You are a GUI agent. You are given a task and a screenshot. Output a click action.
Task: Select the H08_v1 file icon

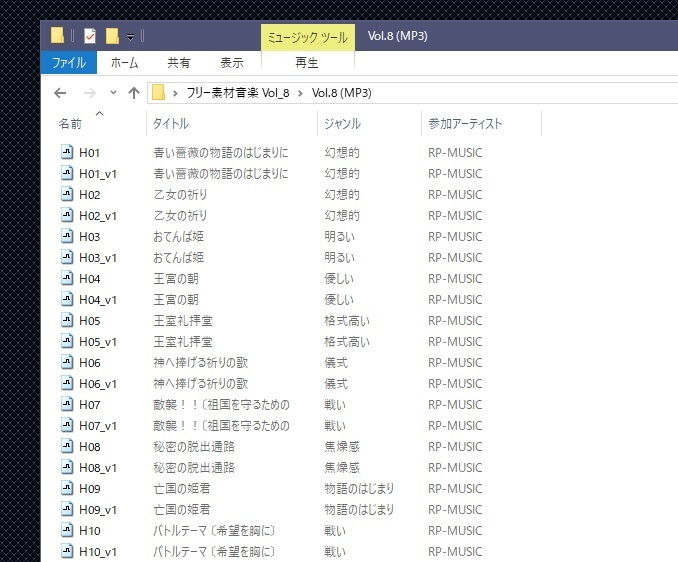67,467
